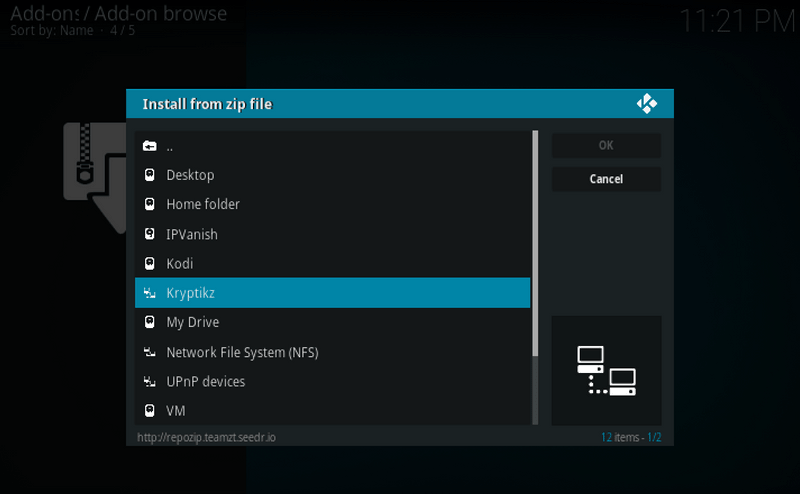Click the zip install icon behind the dialog
The image size is (800, 494).
[94, 178]
